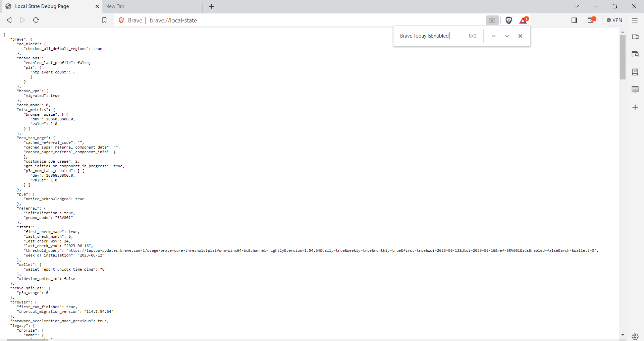Open sidebar settings via the gear icon
Screen dimensions: 644x341
point(635,336)
